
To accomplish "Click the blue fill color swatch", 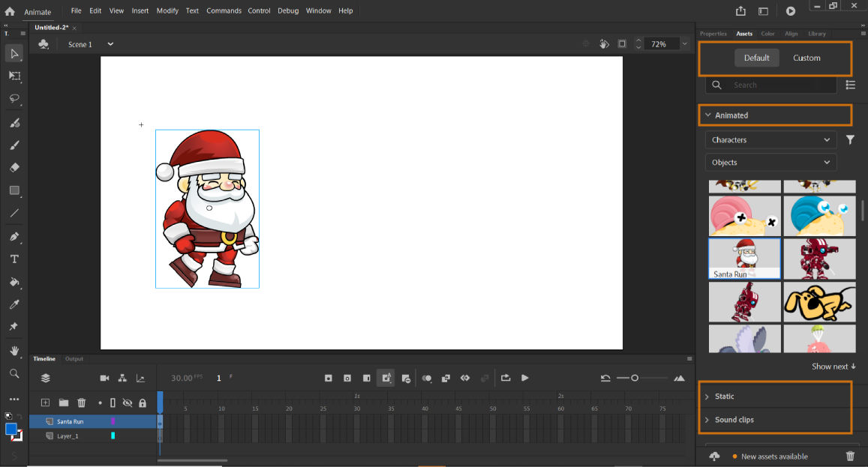I will (x=11, y=430).
